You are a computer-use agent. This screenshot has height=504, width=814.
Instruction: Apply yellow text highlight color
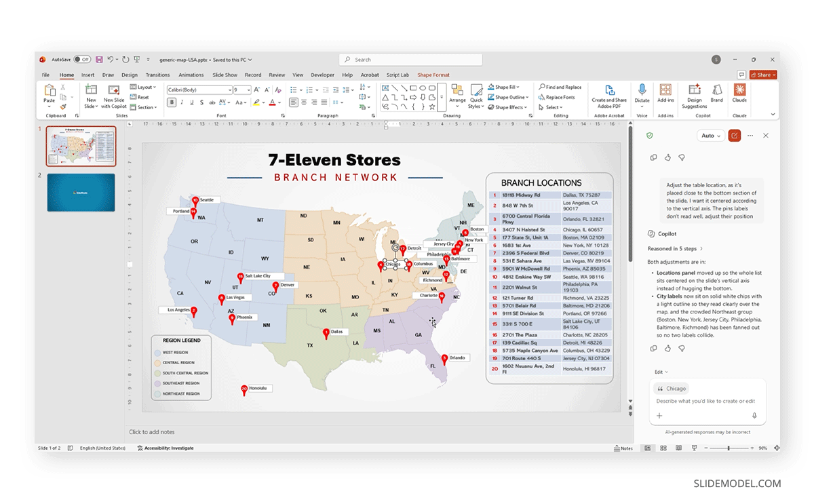coord(256,102)
